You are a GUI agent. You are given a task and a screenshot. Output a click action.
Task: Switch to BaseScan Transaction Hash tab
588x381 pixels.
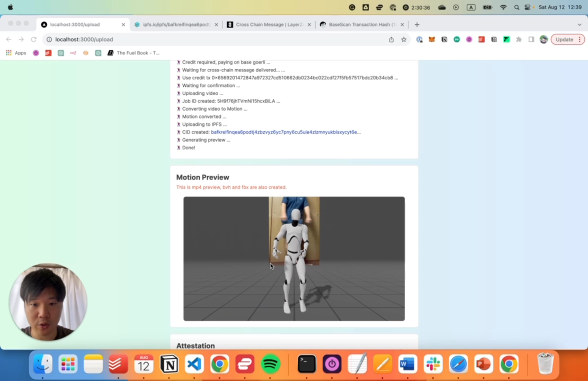(x=362, y=24)
